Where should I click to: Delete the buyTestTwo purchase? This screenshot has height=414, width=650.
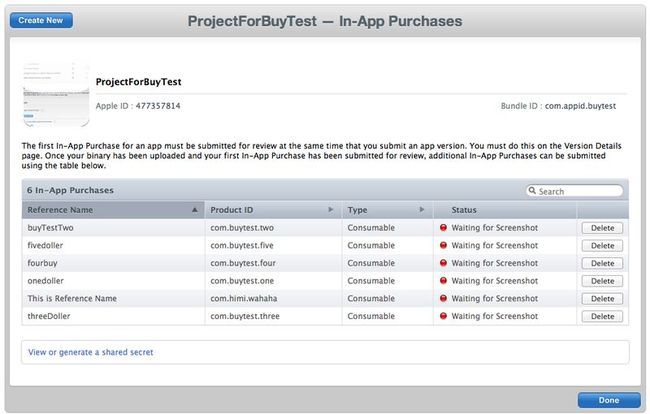pos(602,228)
